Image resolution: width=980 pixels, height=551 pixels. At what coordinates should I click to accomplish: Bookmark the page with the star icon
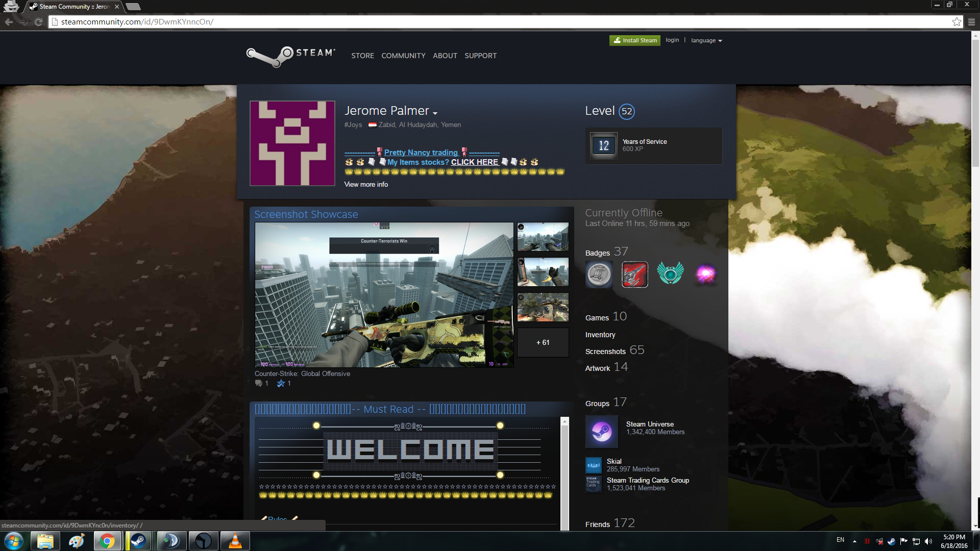pyautogui.click(x=957, y=21)
